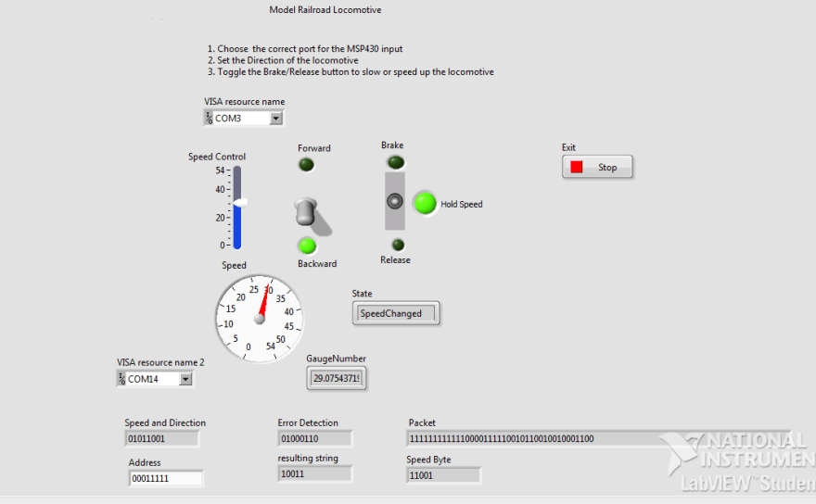Click the State indicator showing SpeedChanged
The width and height of the screenshot is (816, 504).
point(396,313)
